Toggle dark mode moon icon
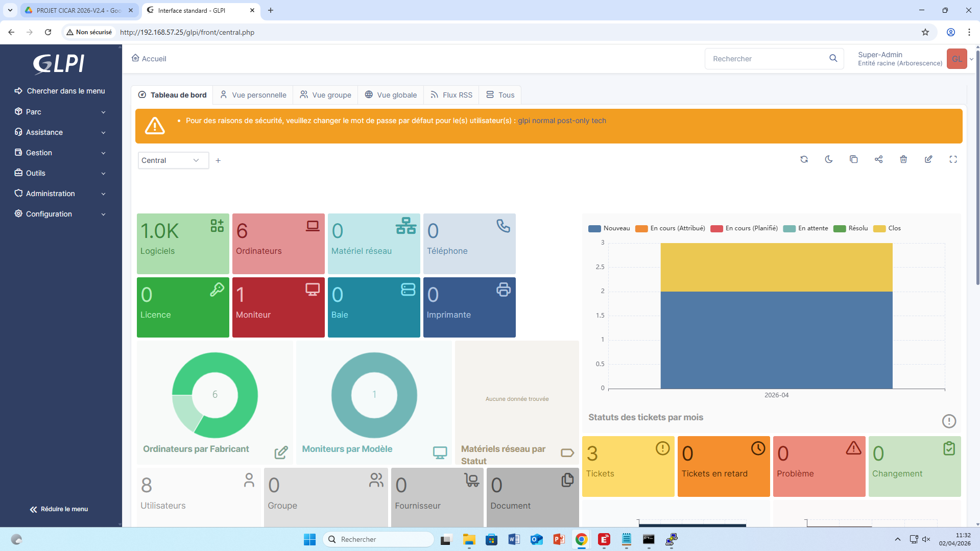Screen dimensions: 980x551 coord(829,159)
